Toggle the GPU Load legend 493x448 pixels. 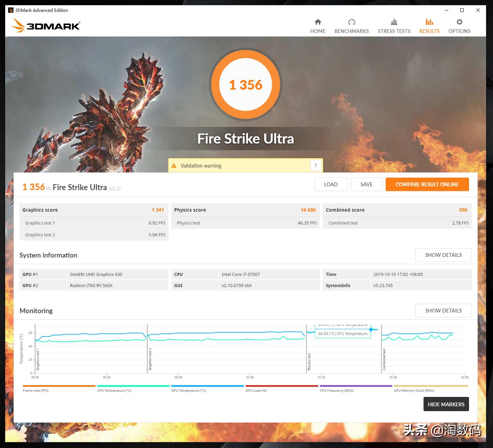tap(281, 386)
